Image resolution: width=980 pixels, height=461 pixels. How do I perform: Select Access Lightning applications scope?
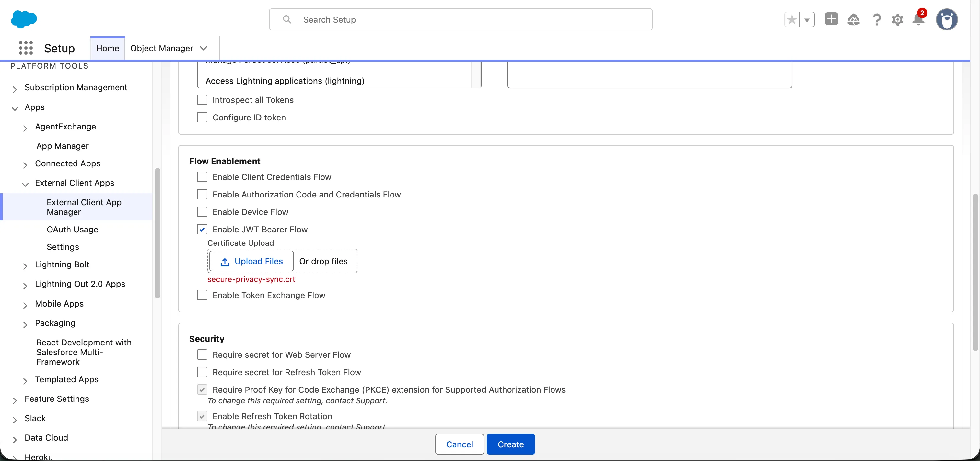(x=285, y=81)
